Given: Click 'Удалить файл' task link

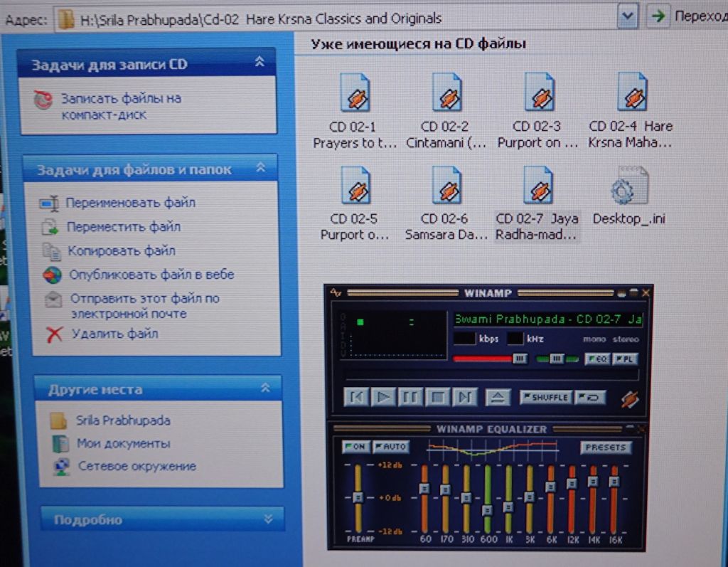Looking at the screenshot, I should click(114, 334).
